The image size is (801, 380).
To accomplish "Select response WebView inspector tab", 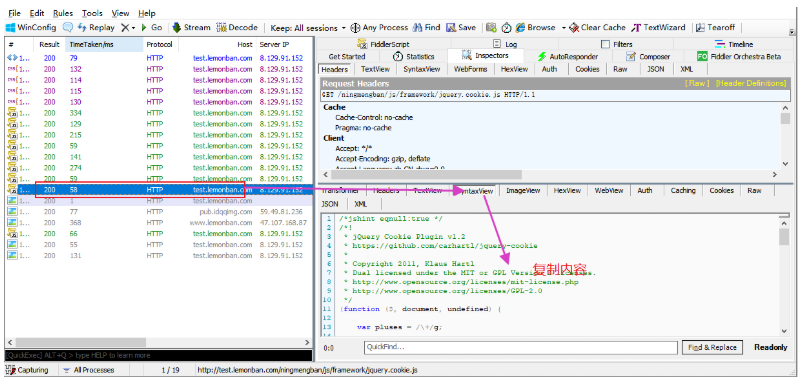I will (609, 191).
